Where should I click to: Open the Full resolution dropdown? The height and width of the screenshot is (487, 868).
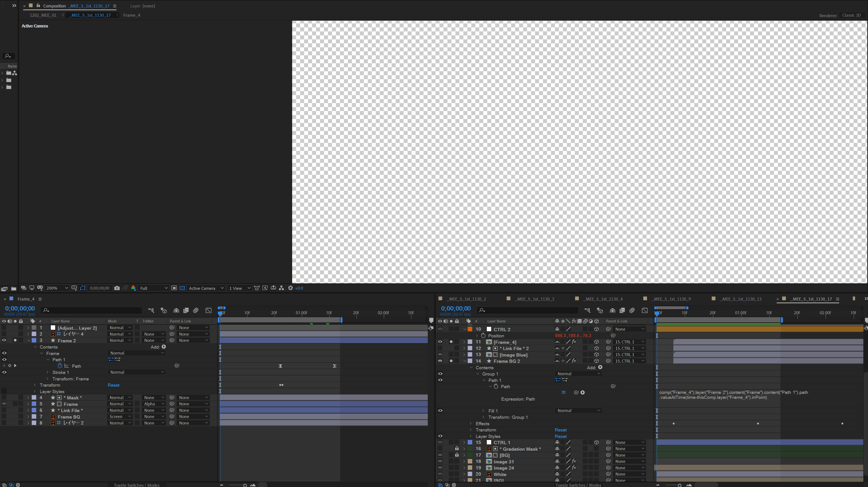(154, 288)
